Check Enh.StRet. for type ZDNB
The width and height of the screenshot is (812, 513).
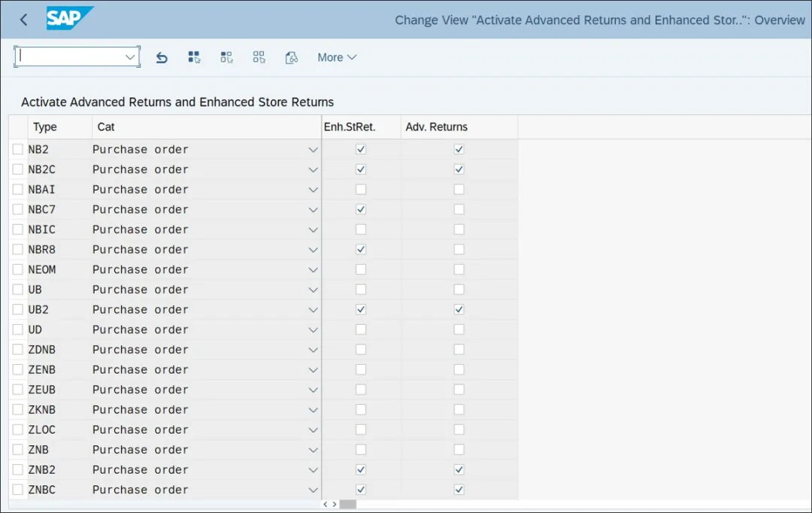point(361,350)
